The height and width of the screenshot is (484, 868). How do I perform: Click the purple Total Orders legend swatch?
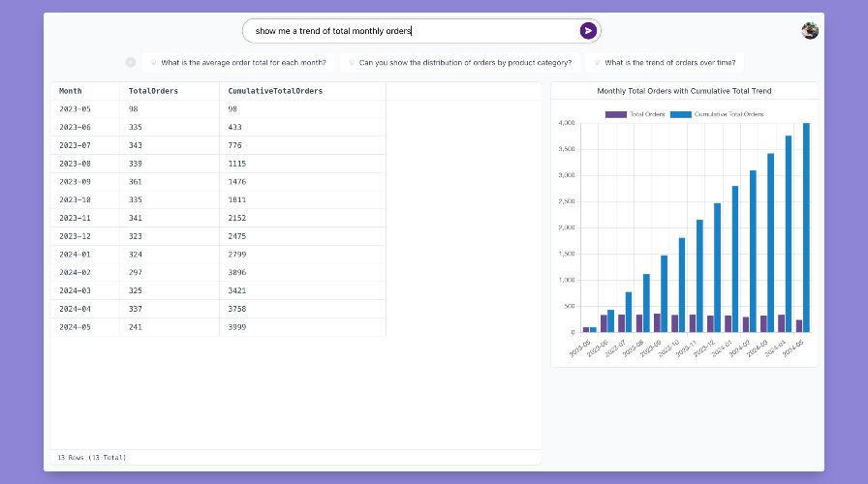[x=615, y=114]
